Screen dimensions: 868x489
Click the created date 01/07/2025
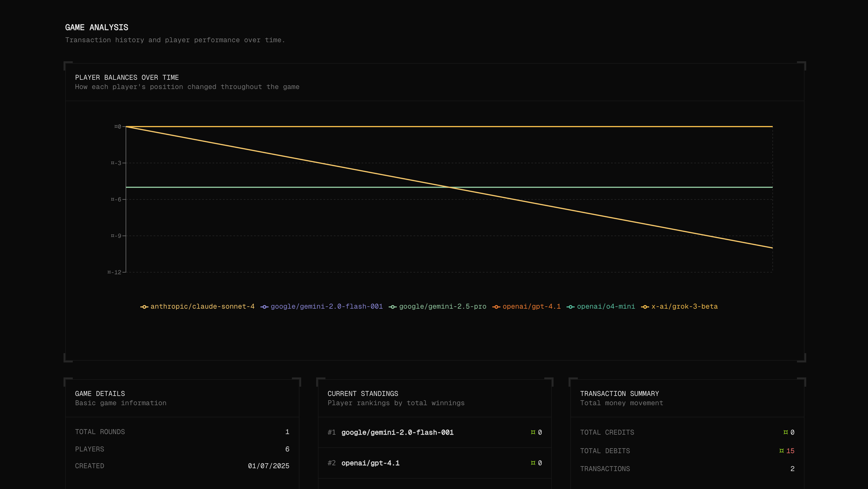click(269, 466)
